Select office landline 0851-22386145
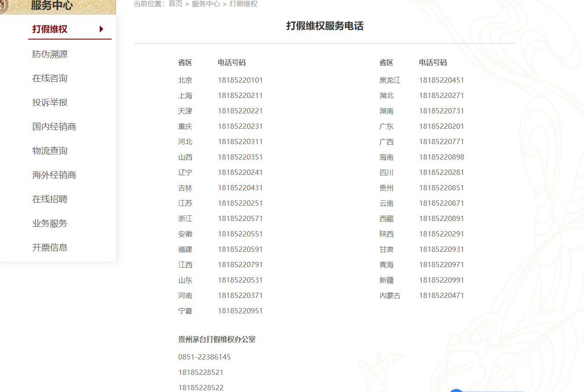The width and height of the screenshot is (584, 392). click(x=204, y=357)
